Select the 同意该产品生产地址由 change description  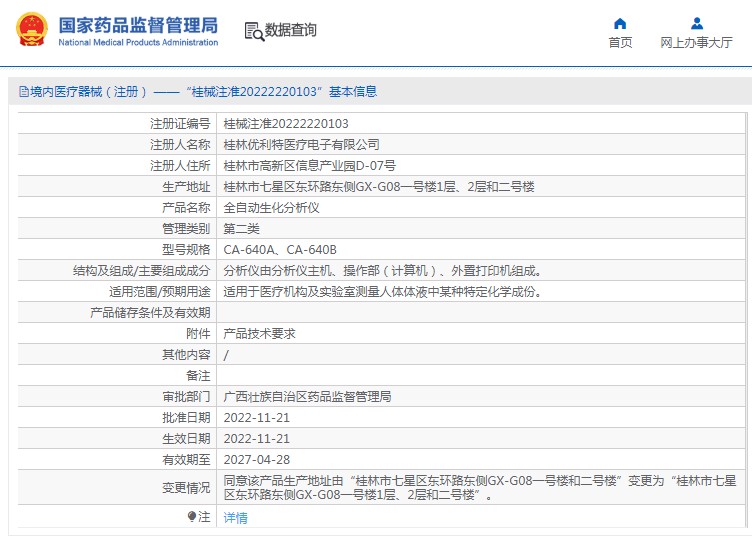click(480, 488)
